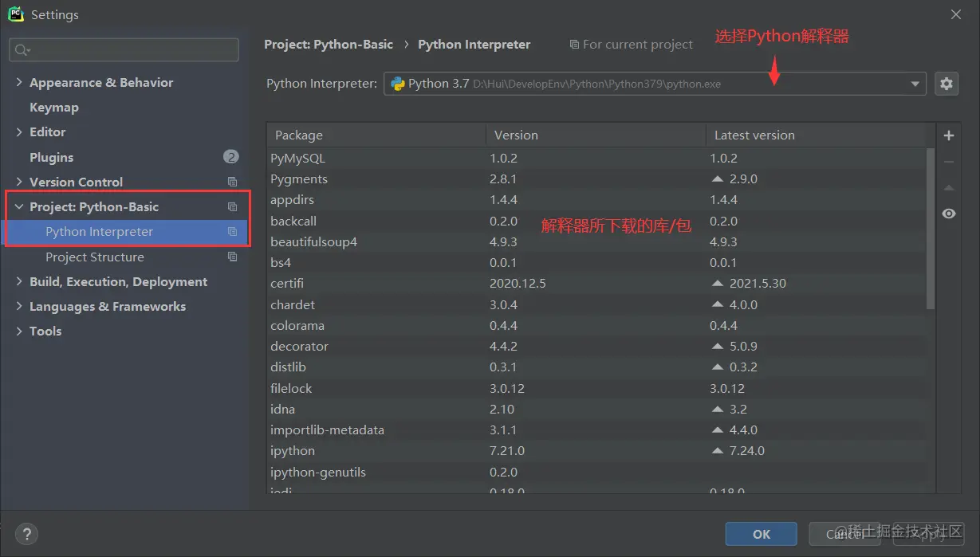Screen dimensions: 980x557
Task: Click latest version 2021.5.30 for certifi
Action: (x=758, y=283)
